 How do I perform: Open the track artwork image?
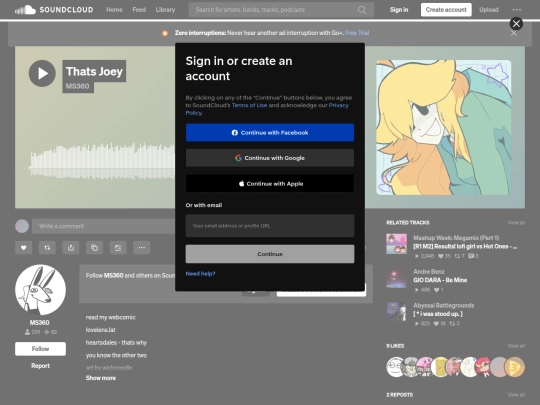444,127
